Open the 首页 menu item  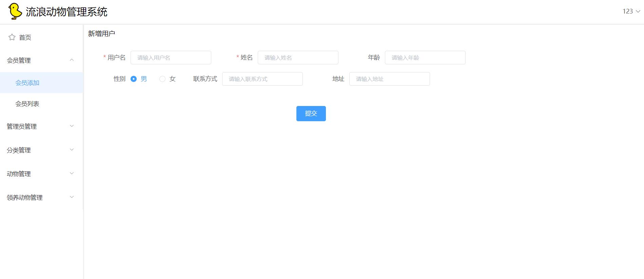(x=41, y=37)
